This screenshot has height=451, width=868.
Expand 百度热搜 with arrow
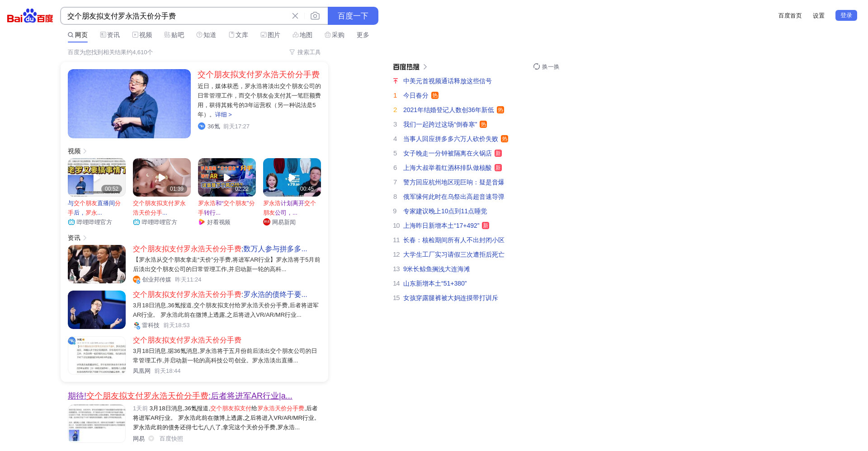pos(425,67)
